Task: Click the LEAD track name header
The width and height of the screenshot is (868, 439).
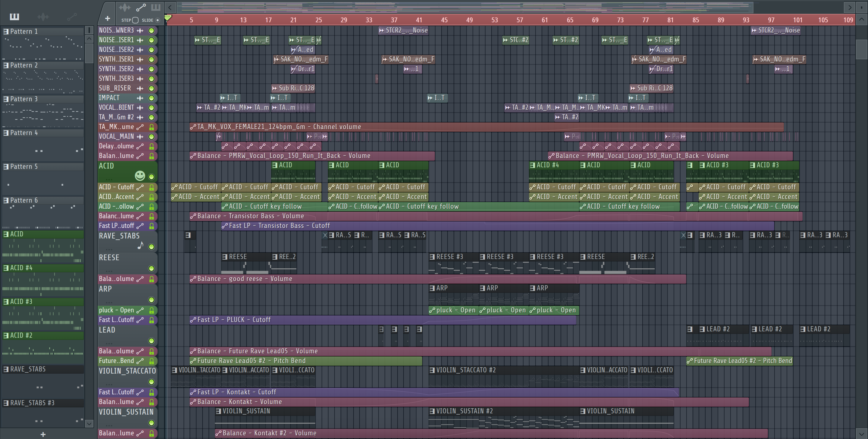Action: pyautogui.click(x=107, y=330)
